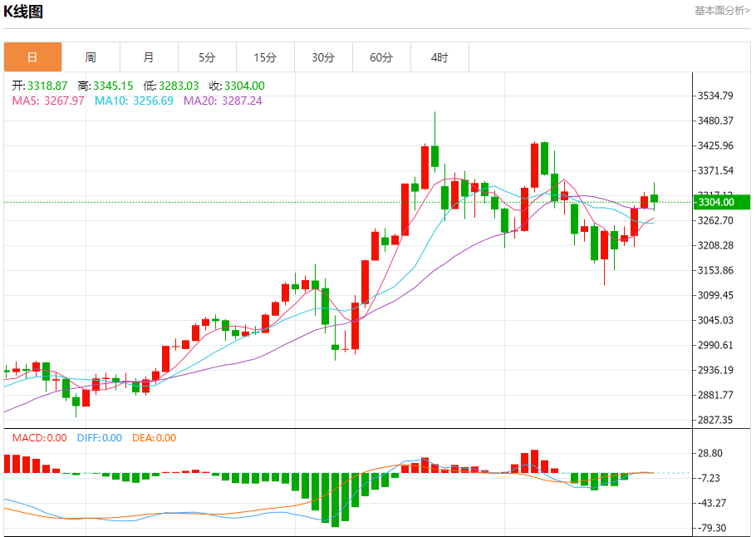The image size is (756, 537).
Task: Click the MACD value label
Action: click(40, 438)
